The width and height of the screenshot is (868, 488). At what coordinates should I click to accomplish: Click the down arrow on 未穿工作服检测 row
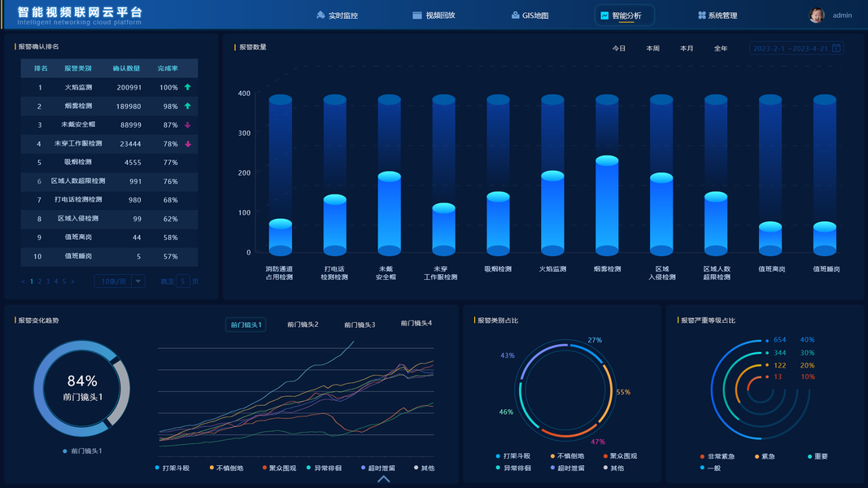point(188,144)
